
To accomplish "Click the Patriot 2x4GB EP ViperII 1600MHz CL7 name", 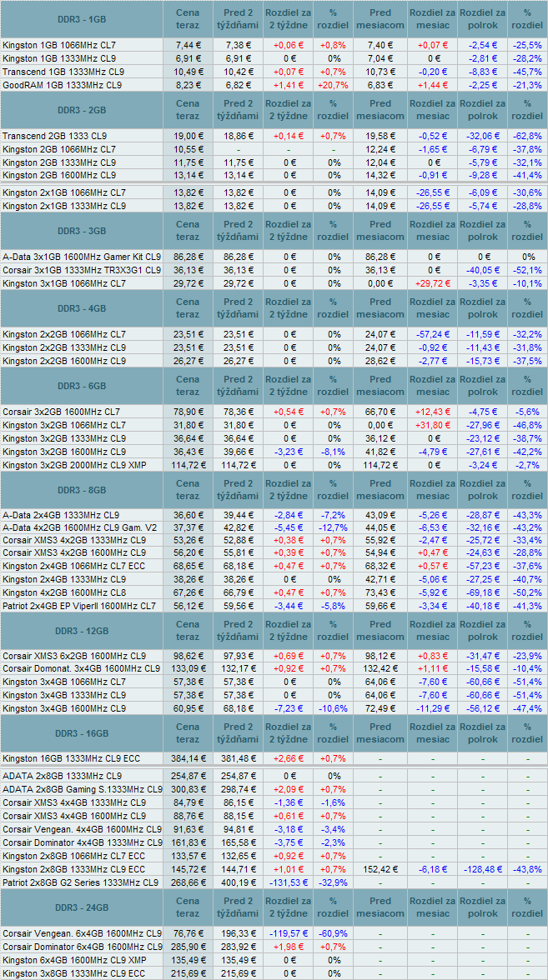I will 79,606.
